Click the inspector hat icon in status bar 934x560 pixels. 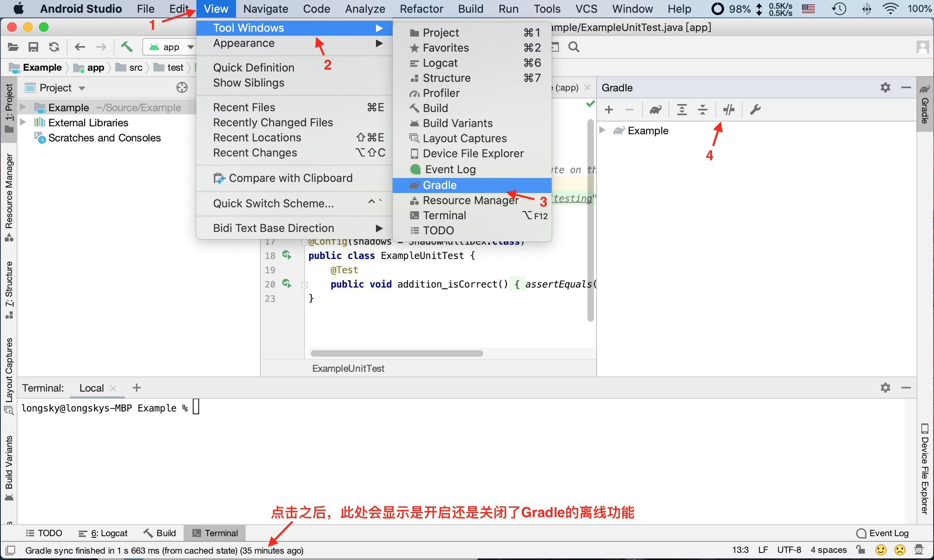tap(919, 550)
